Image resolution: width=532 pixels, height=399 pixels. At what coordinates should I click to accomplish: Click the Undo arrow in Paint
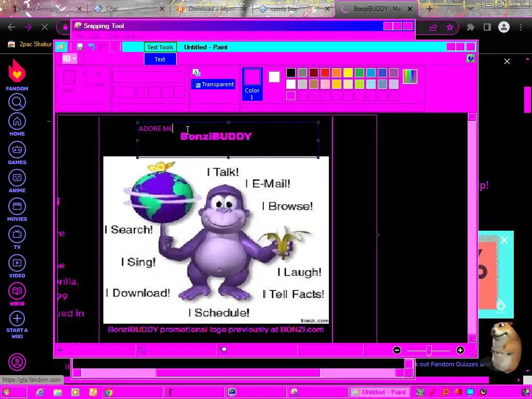[x=91, y=47]
